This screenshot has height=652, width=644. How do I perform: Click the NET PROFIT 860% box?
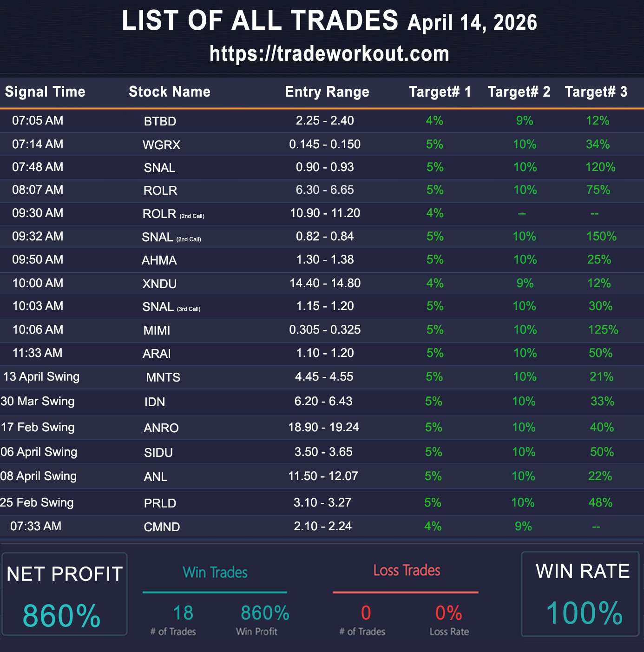[x=64, y=594]
